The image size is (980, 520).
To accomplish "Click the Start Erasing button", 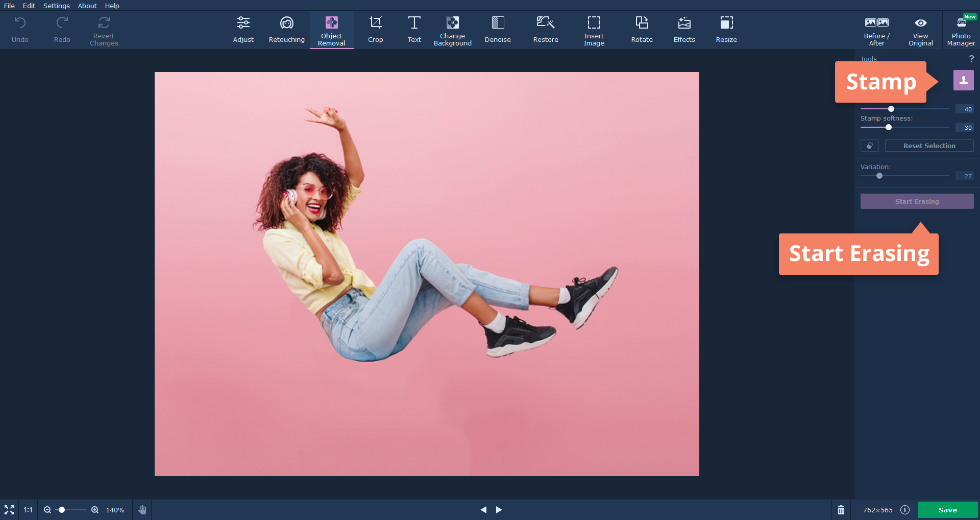I will click(917, 201).
